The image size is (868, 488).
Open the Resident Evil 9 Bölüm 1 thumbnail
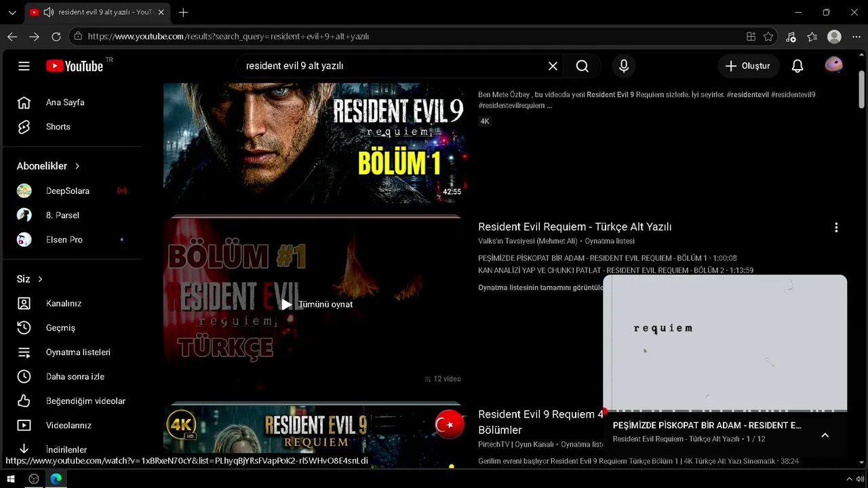pos(315,143)
